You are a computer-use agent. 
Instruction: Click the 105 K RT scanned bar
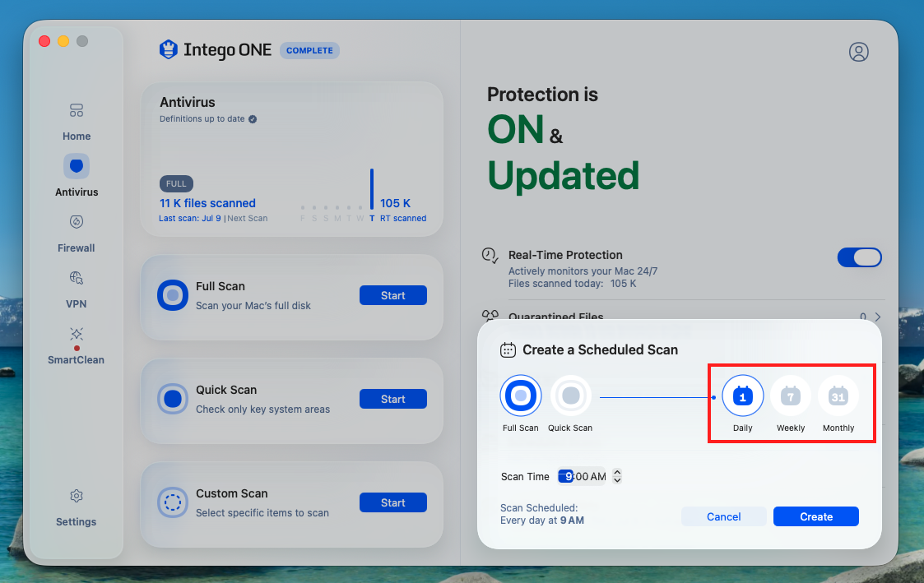[x=372, y=189]
